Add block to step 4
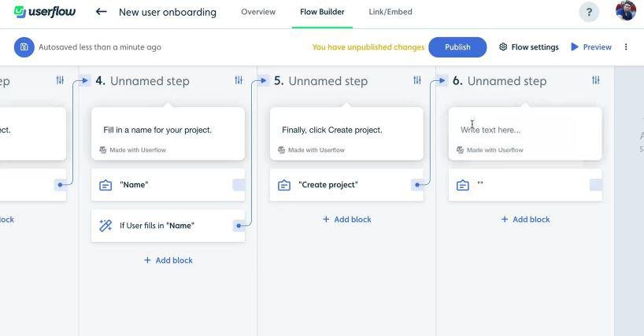Image resolution: width=644 pixels, height=336 pixels. point(168,260)
